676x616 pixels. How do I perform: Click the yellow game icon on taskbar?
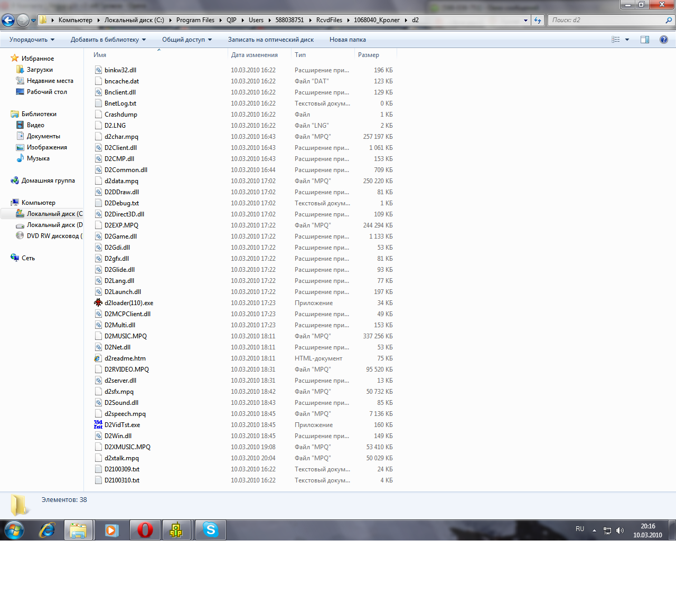(176, 530)
